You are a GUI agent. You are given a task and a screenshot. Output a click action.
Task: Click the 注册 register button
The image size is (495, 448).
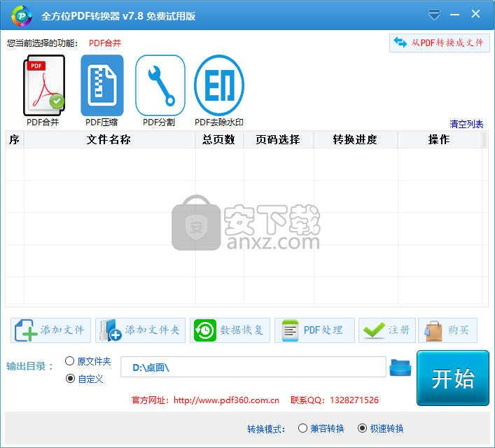387,330
